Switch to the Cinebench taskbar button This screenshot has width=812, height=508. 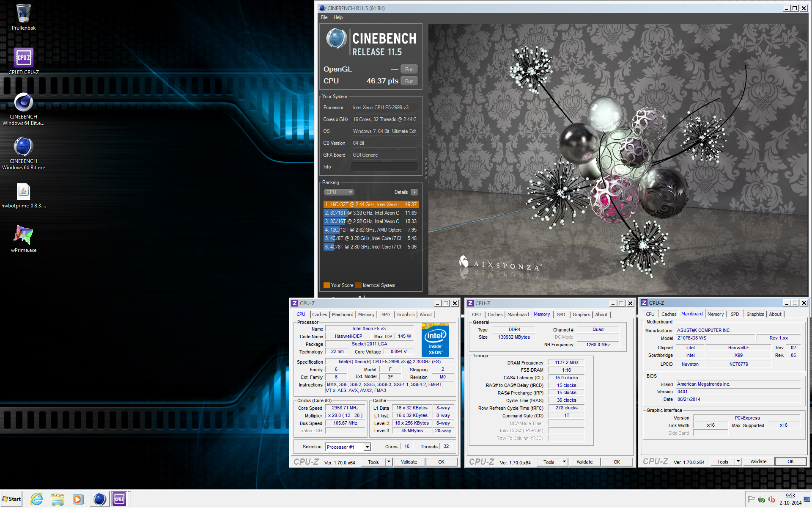[99, 499]
